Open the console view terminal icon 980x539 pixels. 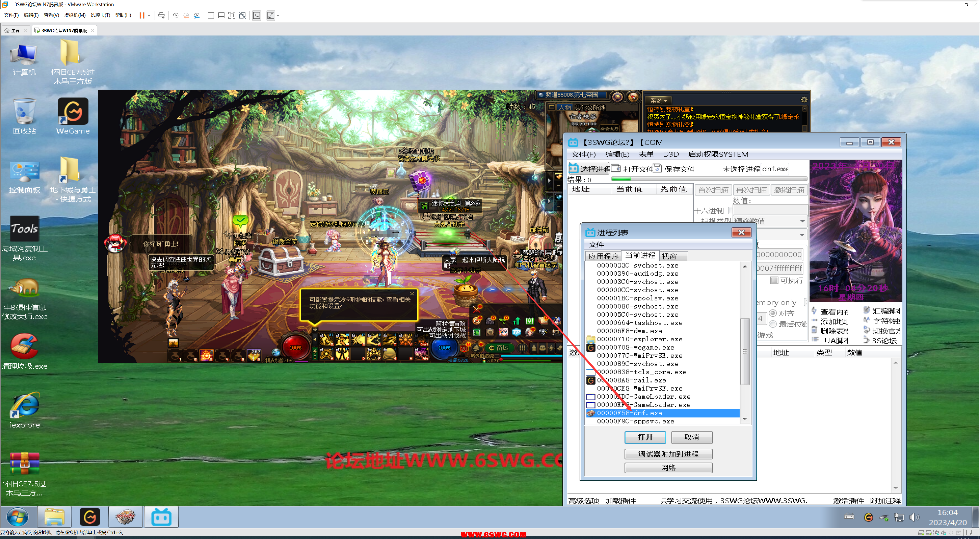tap(257, 16)
